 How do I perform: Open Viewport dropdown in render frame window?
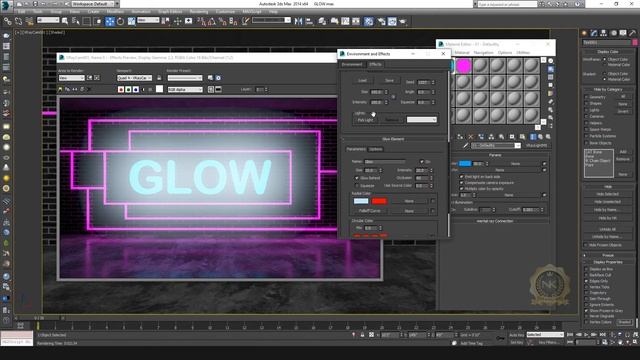click(135, 78)
